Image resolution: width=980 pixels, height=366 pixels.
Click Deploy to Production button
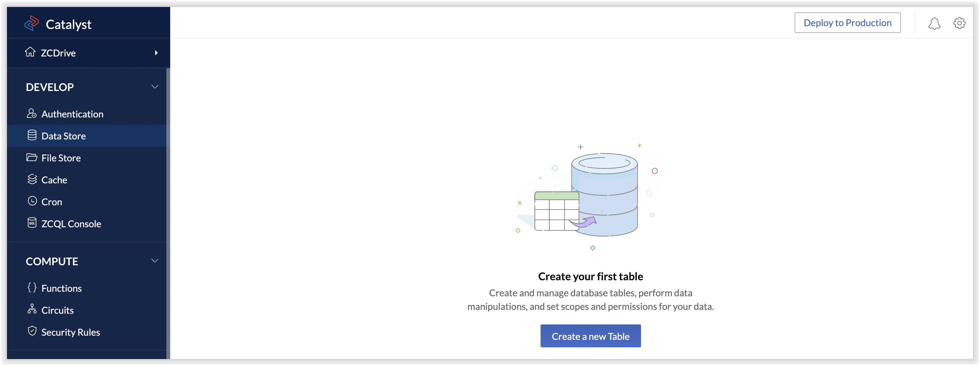(847, 23)
